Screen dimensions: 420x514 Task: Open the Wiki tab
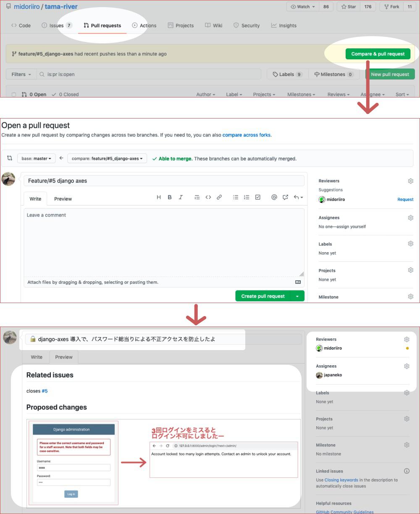[214, 26]
